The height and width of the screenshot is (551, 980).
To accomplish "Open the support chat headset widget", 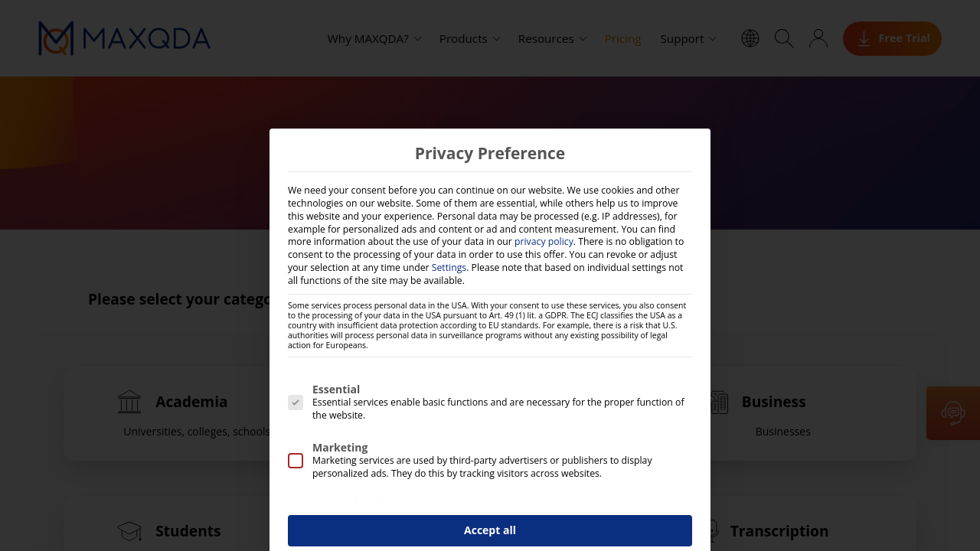I will point(953,413).
